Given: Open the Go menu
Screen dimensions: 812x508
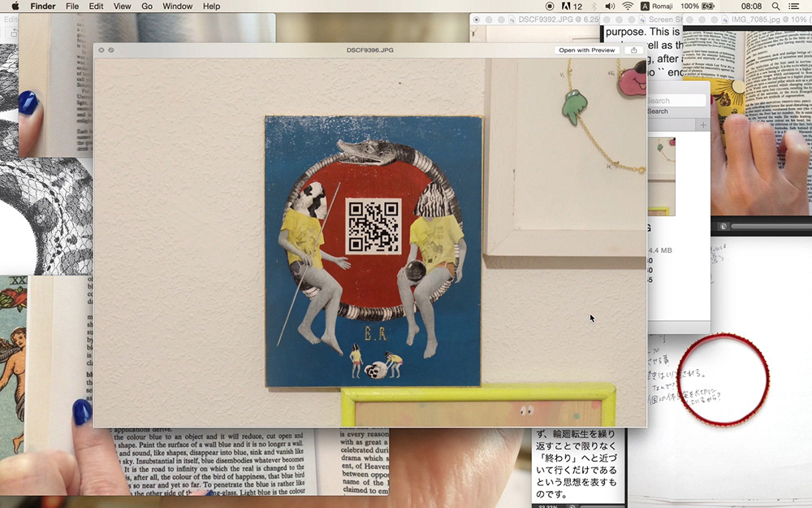Looking at the screenshot, I should pyautogui.click(x=147, y=7).
